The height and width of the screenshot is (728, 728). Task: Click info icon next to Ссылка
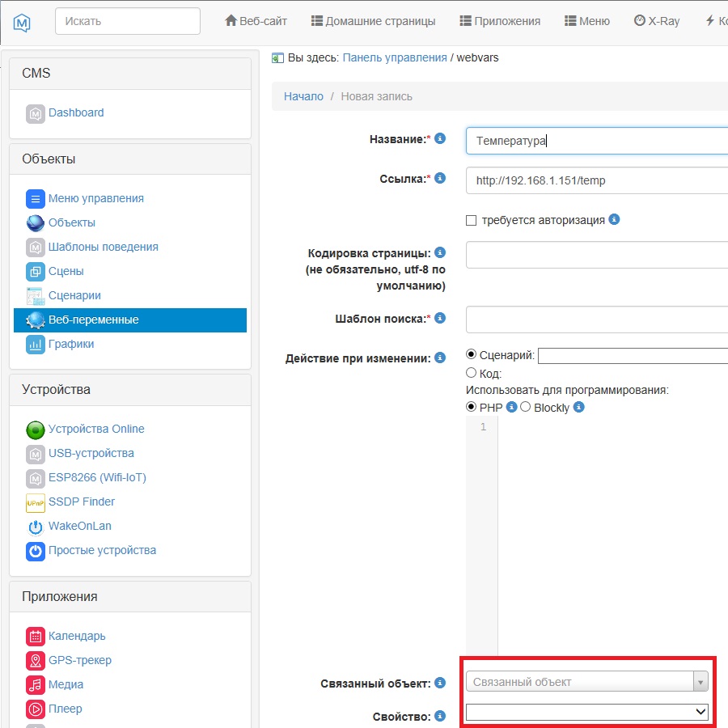pos(440,178)
